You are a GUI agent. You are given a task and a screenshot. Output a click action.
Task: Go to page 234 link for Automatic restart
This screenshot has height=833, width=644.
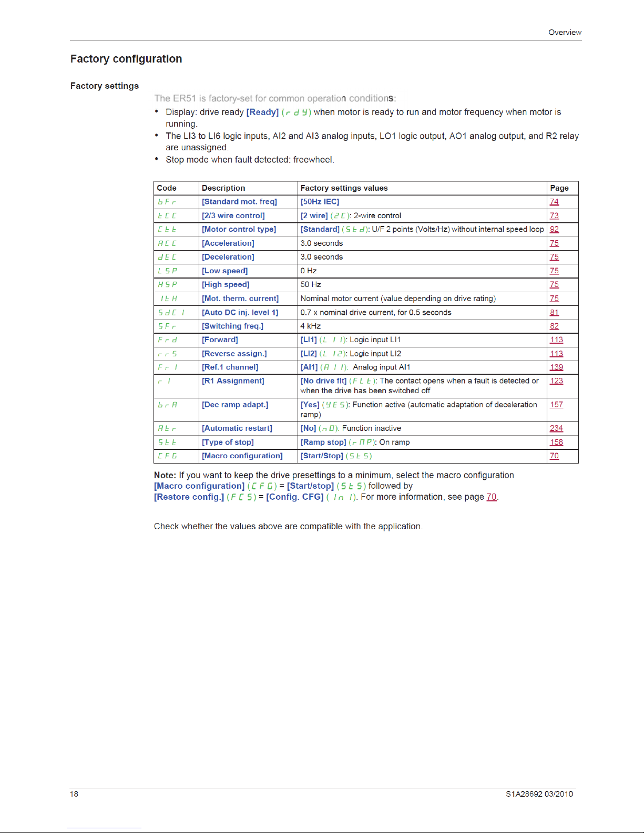(x=556, y=428)
